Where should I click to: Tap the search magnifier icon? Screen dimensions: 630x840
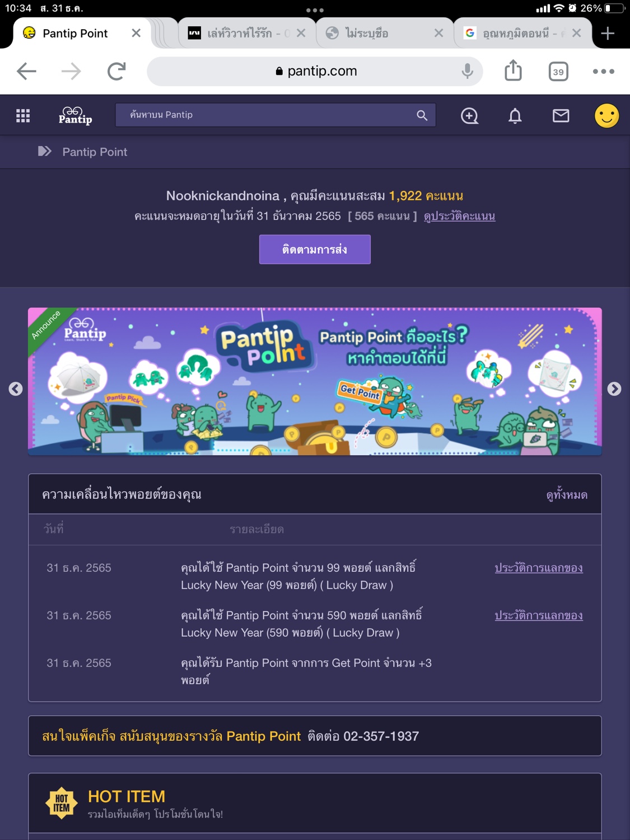coord(422,115)
